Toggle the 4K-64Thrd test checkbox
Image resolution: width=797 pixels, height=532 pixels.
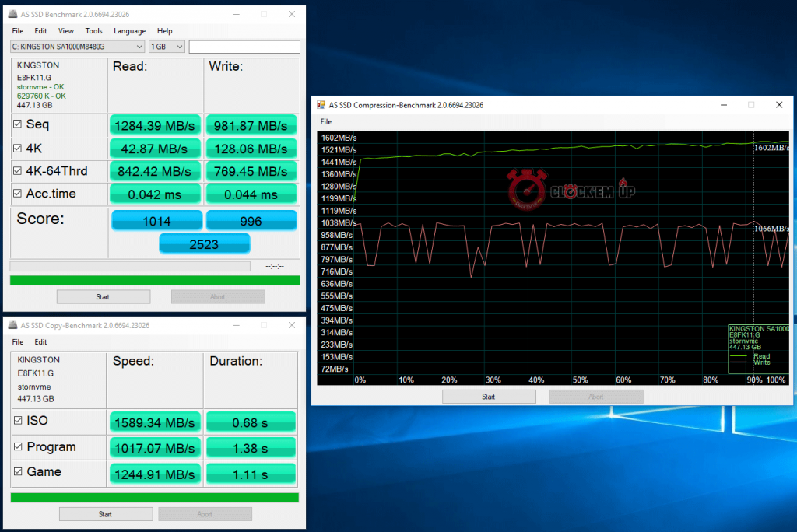(18, 171)
